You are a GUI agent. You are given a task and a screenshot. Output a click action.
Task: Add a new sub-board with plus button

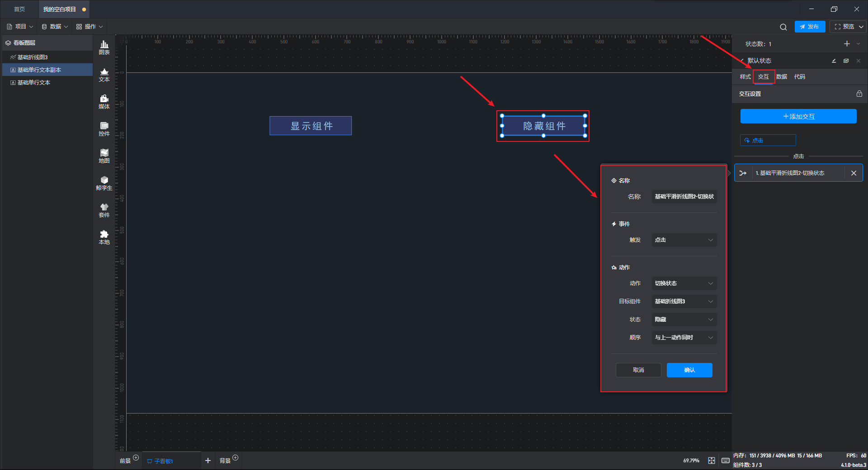coord(208,461)
